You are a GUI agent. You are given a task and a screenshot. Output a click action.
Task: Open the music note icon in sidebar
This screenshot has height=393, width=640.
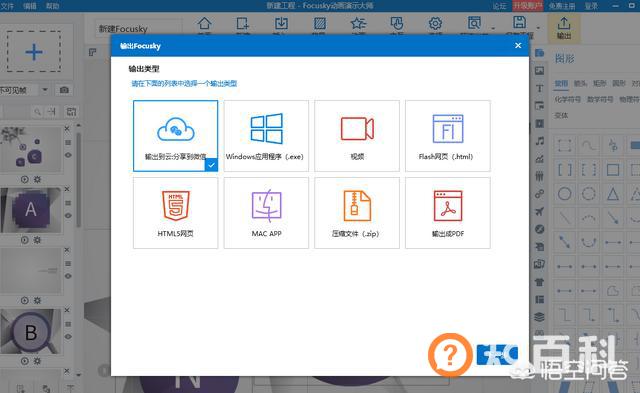tap(540, 141)
